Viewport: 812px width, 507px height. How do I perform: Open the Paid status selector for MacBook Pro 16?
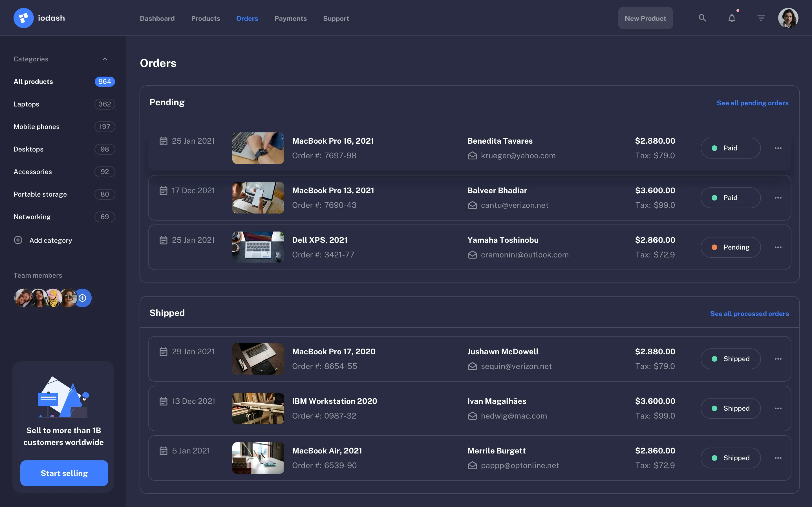pyautogui.click(x=731, y=148)
